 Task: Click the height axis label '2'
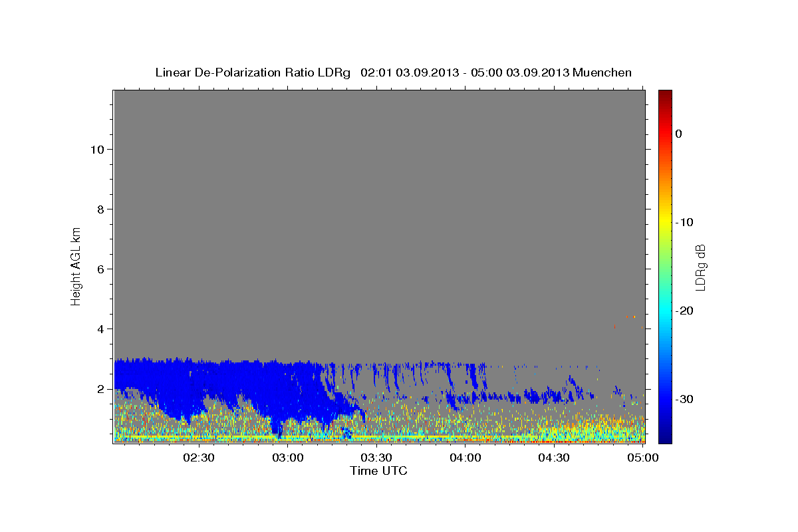click(101, 388)
